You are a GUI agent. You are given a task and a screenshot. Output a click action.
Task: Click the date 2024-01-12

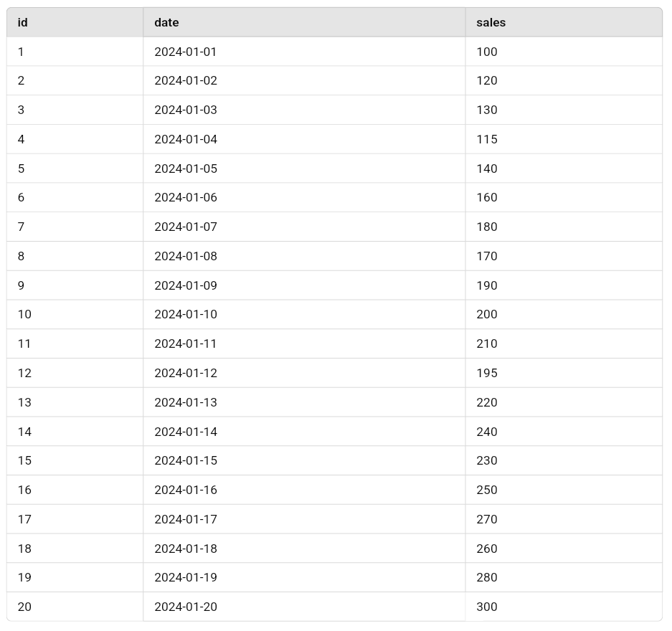point(185,373)
